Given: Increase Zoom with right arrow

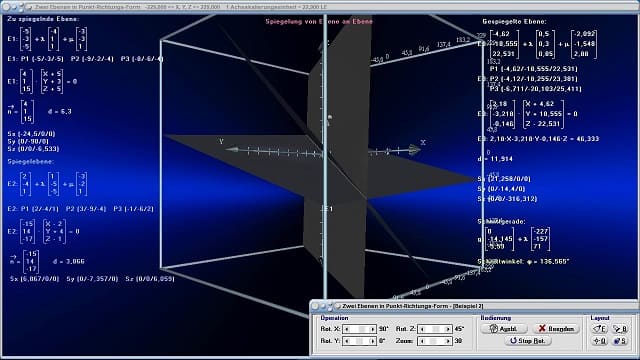Looking at the screenshot, I should pos(448,341).
